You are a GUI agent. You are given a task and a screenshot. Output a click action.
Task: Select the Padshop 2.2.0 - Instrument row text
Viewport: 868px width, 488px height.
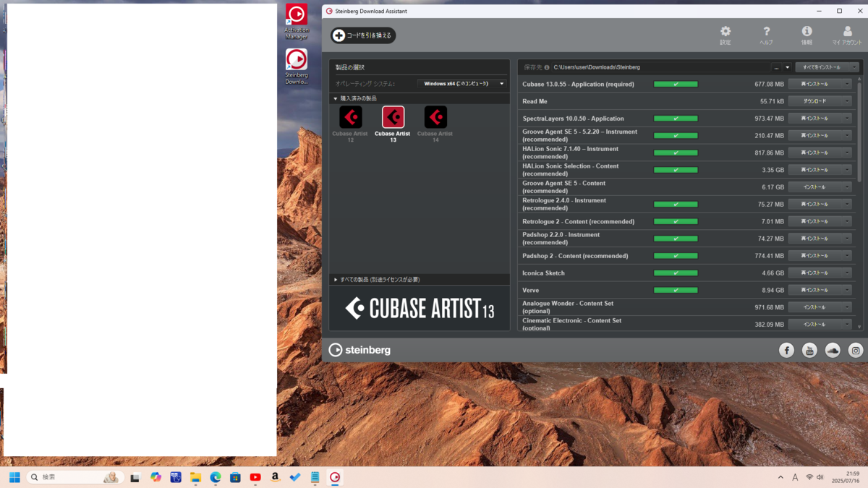pos(561,239)
